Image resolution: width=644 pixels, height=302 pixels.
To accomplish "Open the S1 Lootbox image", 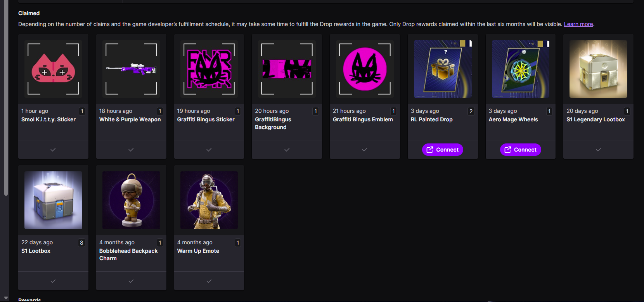I will coord(53,200).
